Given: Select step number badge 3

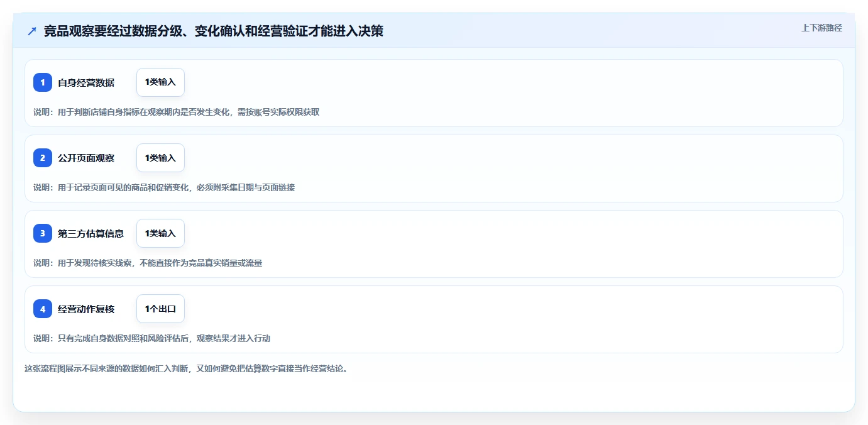Looking at the screenshot, I should pyautogui.click(x=43, y=233).
